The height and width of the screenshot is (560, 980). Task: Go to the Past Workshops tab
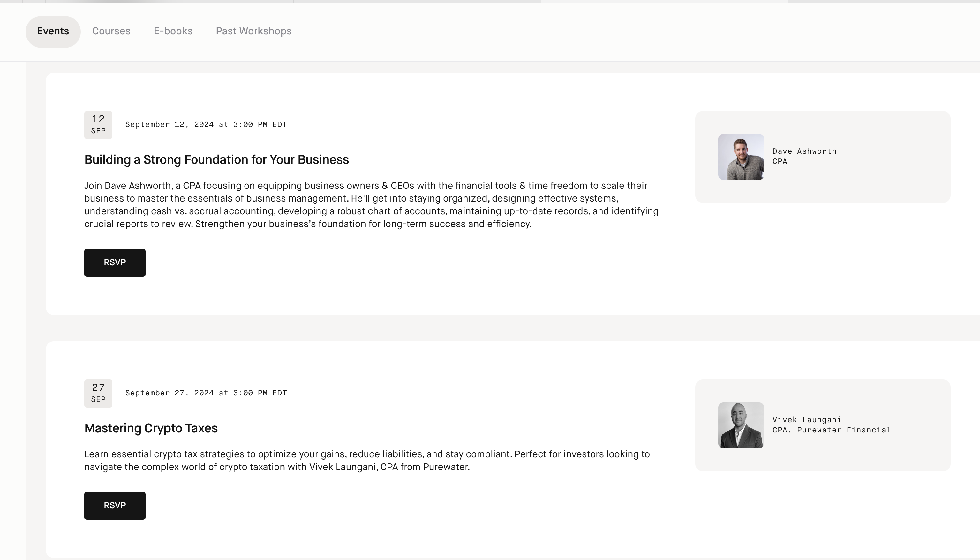(253, 31)
